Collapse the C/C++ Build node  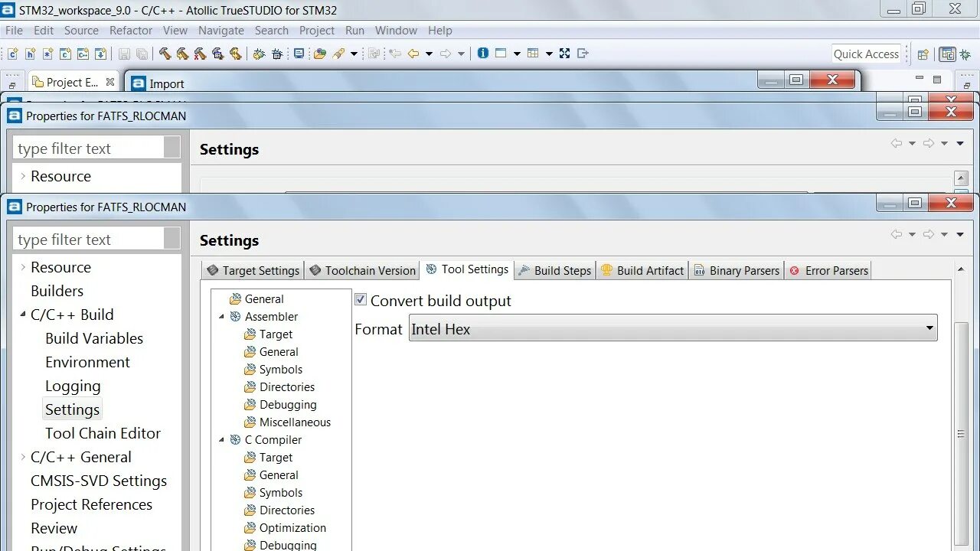(x=23, y=315)
